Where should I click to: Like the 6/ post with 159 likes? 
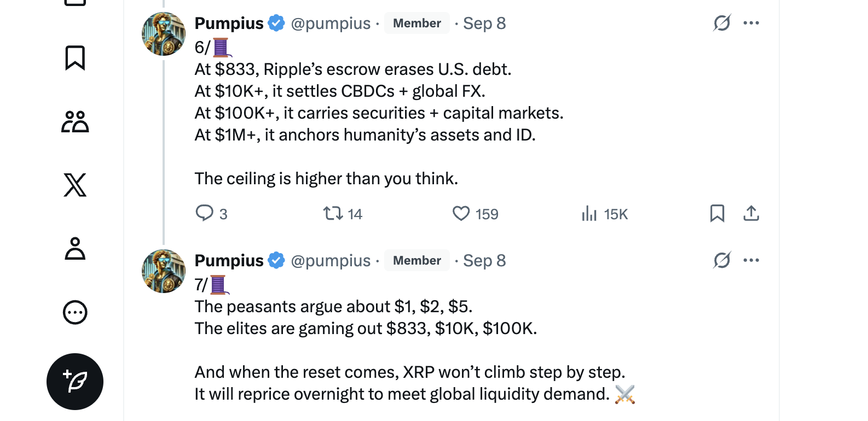click(461, 213)
